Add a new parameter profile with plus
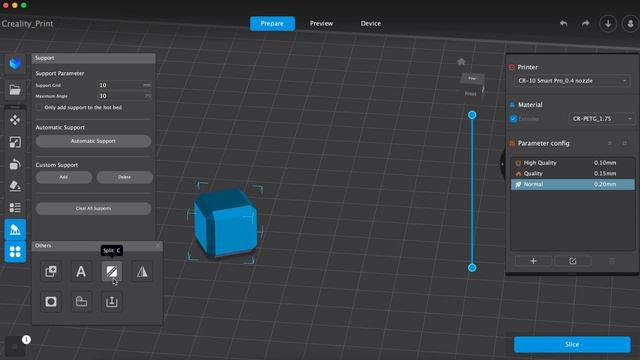The width and height of the screenshot is (640, 360). click(533, 261)
